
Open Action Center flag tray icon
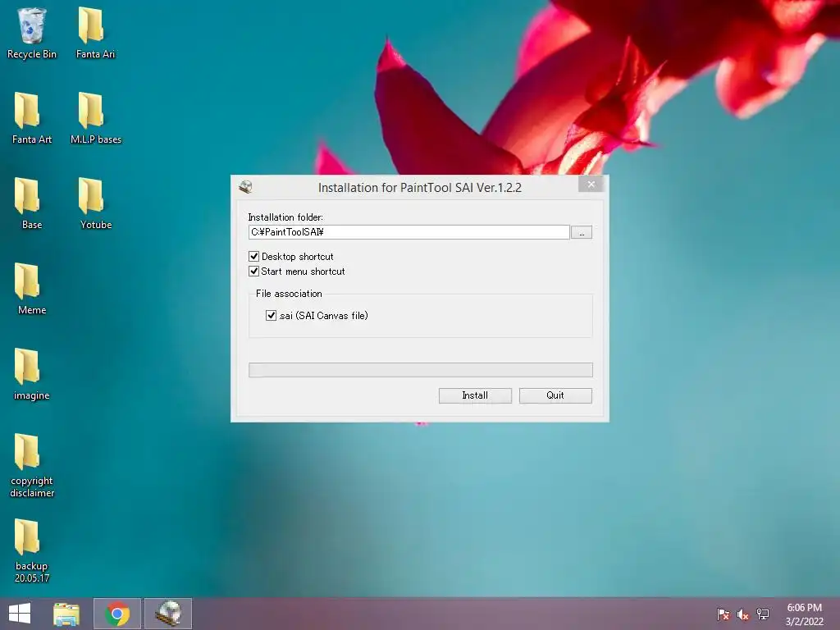pyautogui.click(x=723, y=614)
